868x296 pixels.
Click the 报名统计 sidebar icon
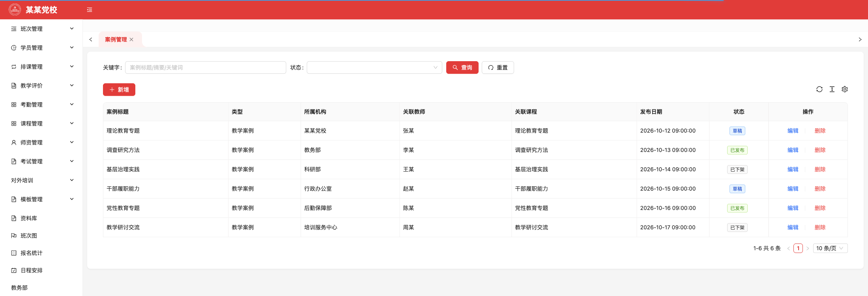click(14, 253)
